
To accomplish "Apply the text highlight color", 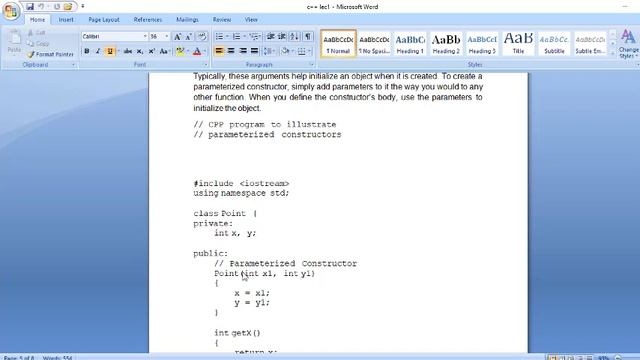I will (x=180, y=51).
